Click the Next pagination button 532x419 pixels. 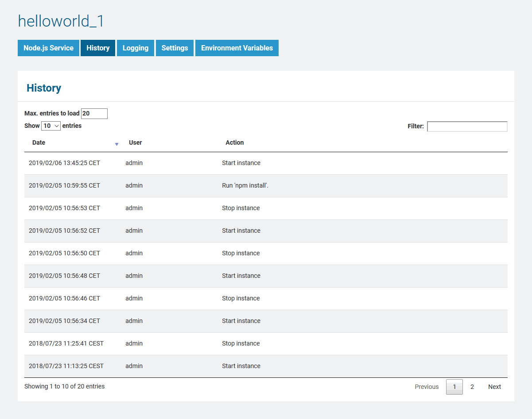[494, 387]
